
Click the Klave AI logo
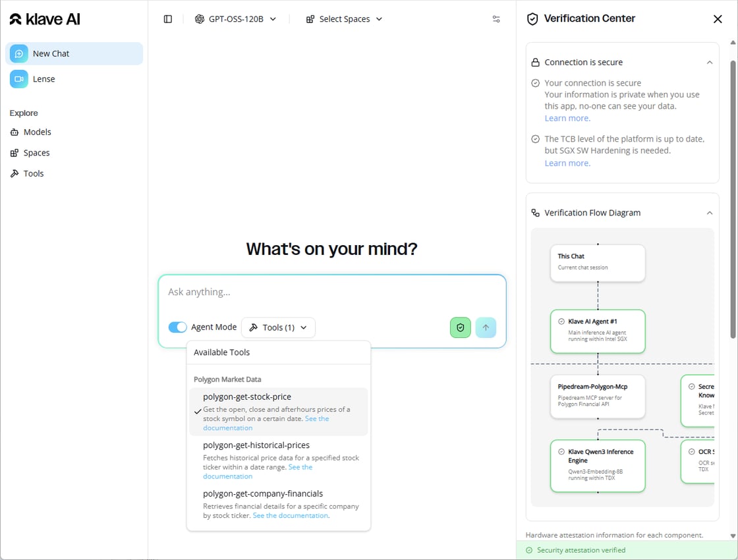[45, 19]
